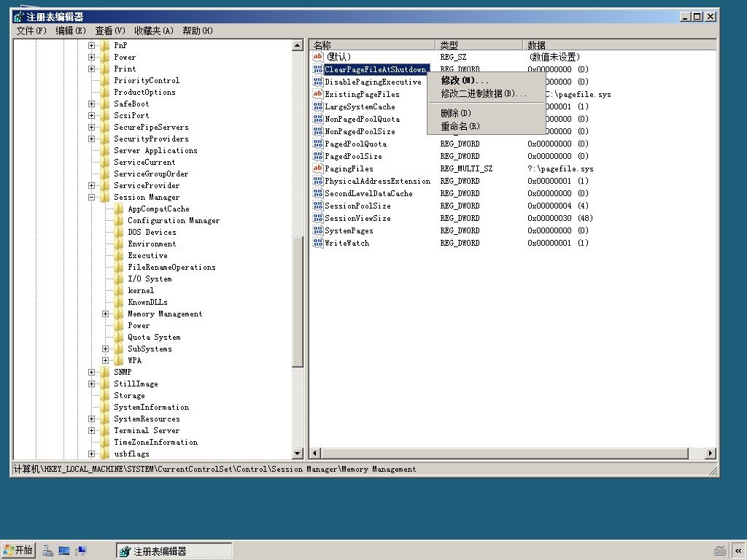Viewport: 747px width, 560px height.
Task: Choose 删除(D) from the context menu
Action: coord(486,113)
